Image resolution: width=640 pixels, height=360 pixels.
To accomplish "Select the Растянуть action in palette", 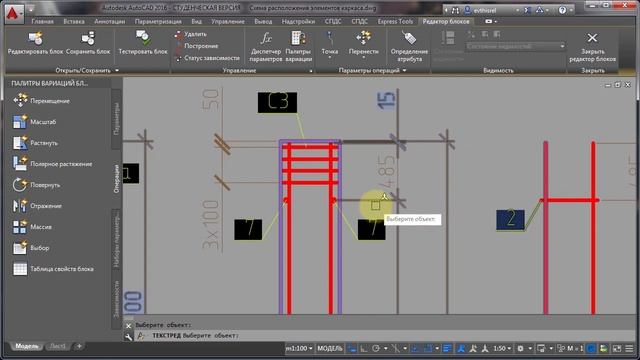I will [x=35, y=143].
